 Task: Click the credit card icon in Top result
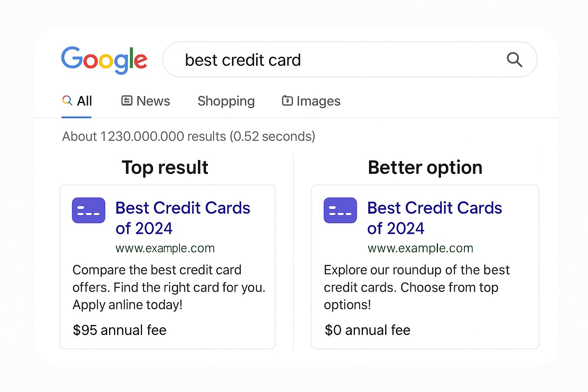click(x=88, y=210)
